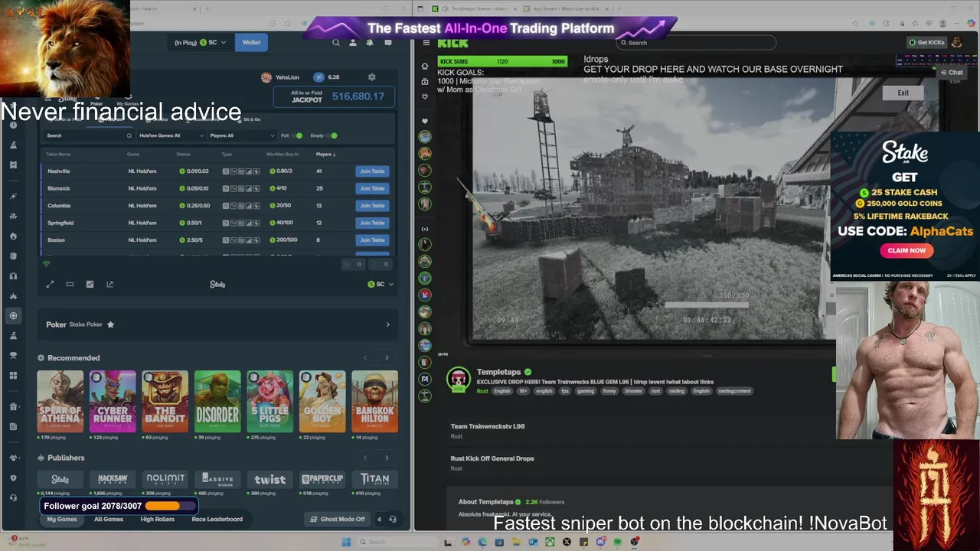Open Stake search magnifier icon
The height and width of the screenshot is (551, 980).
pos(335,43)
